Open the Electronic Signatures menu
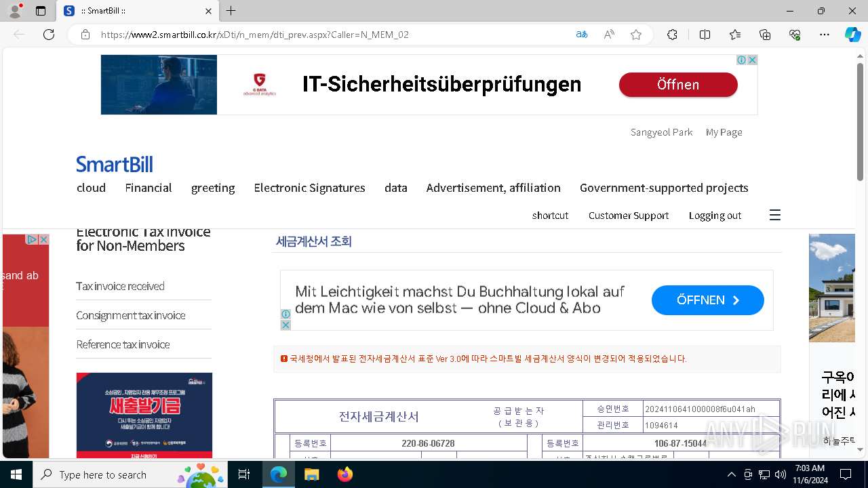 point(309,188)
